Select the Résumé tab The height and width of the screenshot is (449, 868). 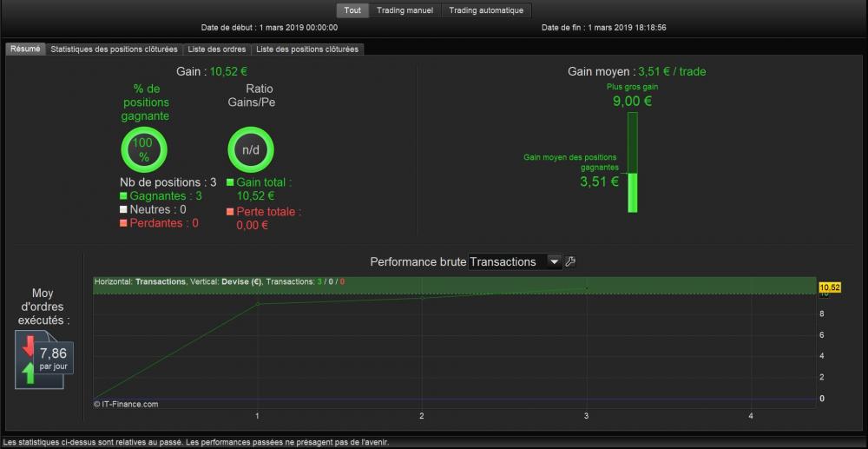click(x=25, y=49)
